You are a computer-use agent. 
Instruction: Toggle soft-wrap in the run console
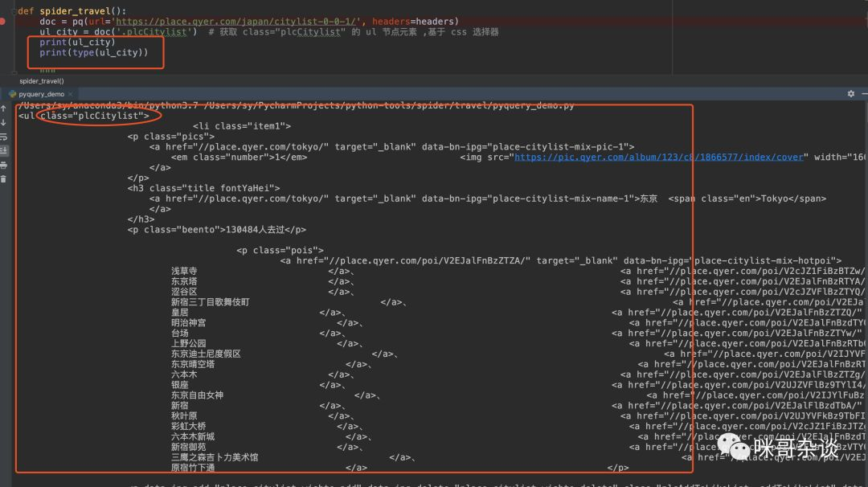click(x=3, y=137)
